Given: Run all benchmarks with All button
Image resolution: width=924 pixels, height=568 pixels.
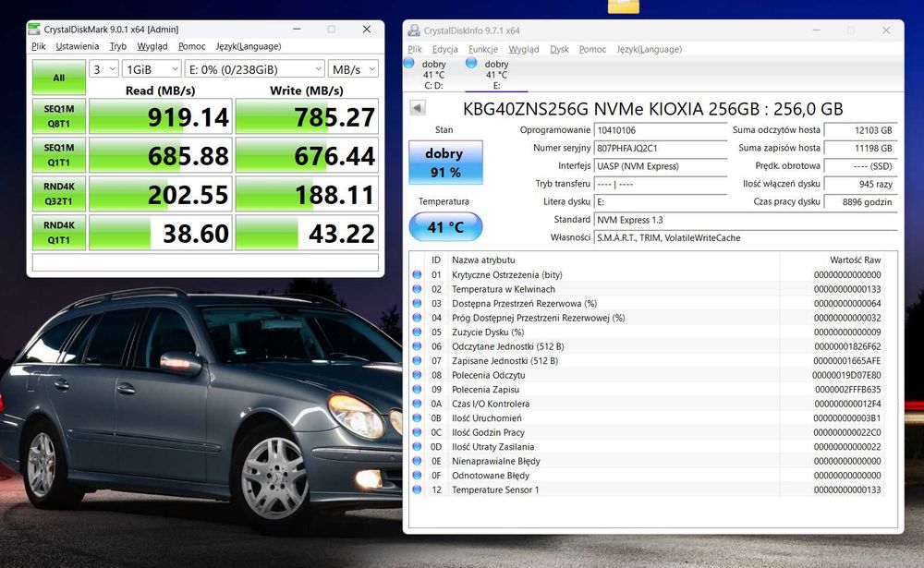Looking at the screenshot, I should (59, 78).
